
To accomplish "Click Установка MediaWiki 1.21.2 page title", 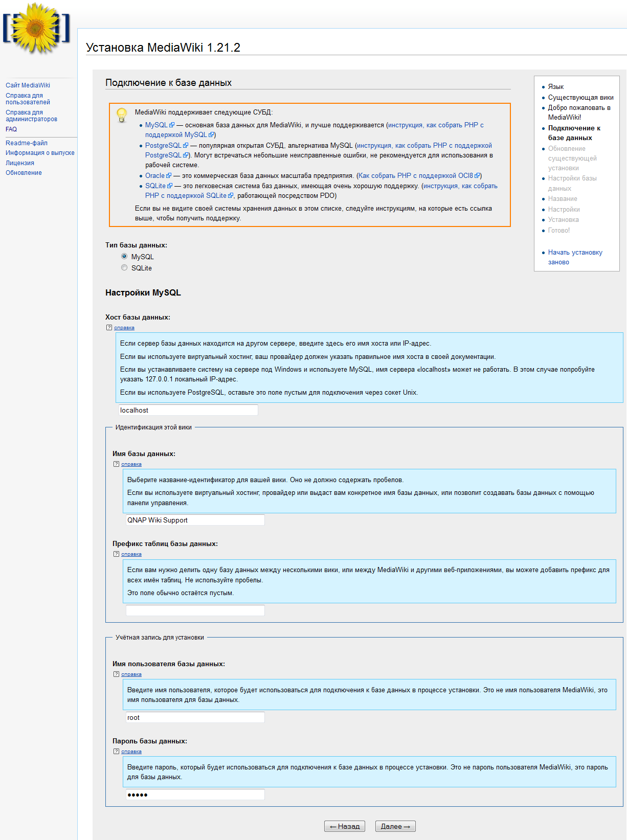I will click(163, 48).
